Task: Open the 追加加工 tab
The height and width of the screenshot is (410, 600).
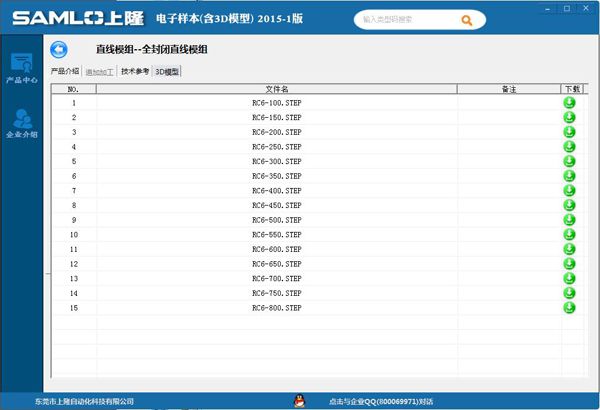Action: [x=100, y=72]
